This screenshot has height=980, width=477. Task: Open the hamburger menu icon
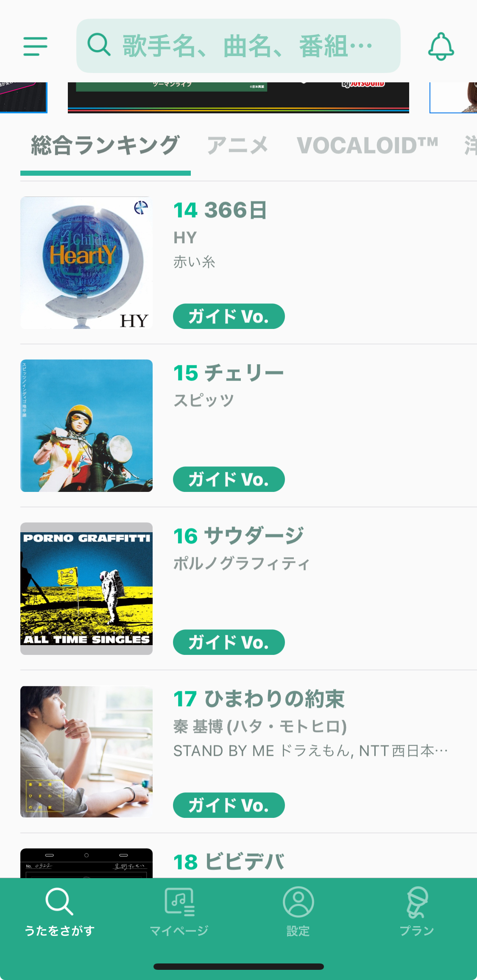[x=35, y=46]
